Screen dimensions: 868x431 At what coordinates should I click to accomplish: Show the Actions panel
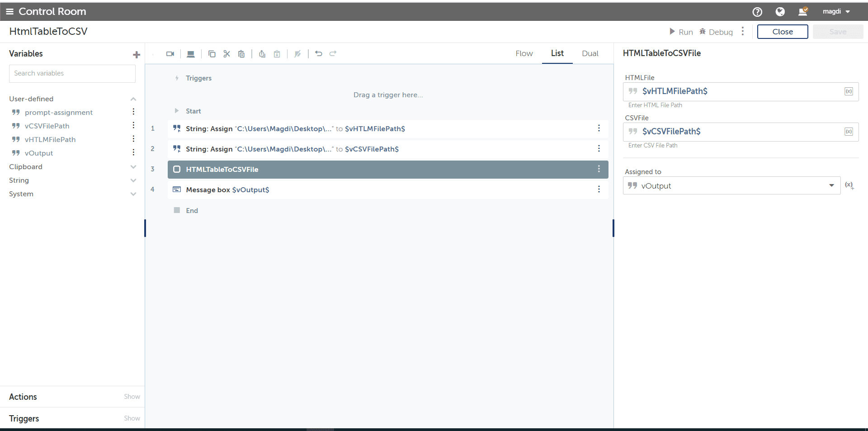click(132, 397)
